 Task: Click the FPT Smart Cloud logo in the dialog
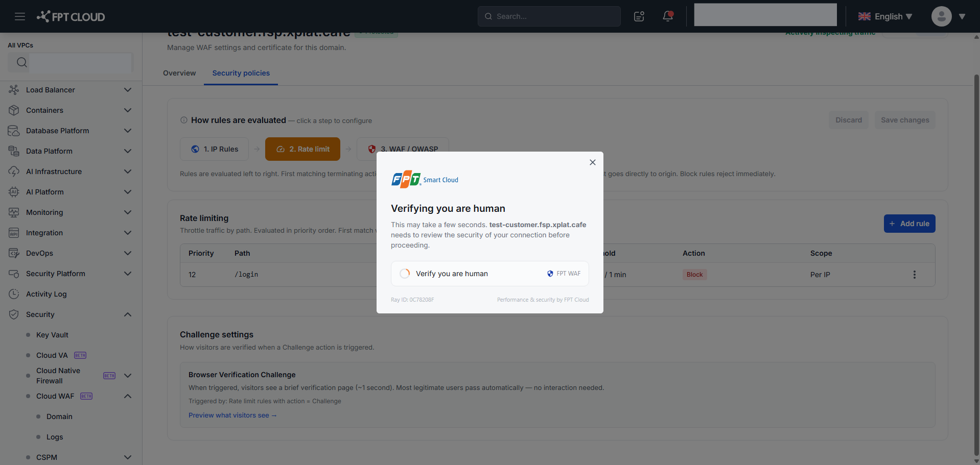pyautogui.click(x=425, y=179)
